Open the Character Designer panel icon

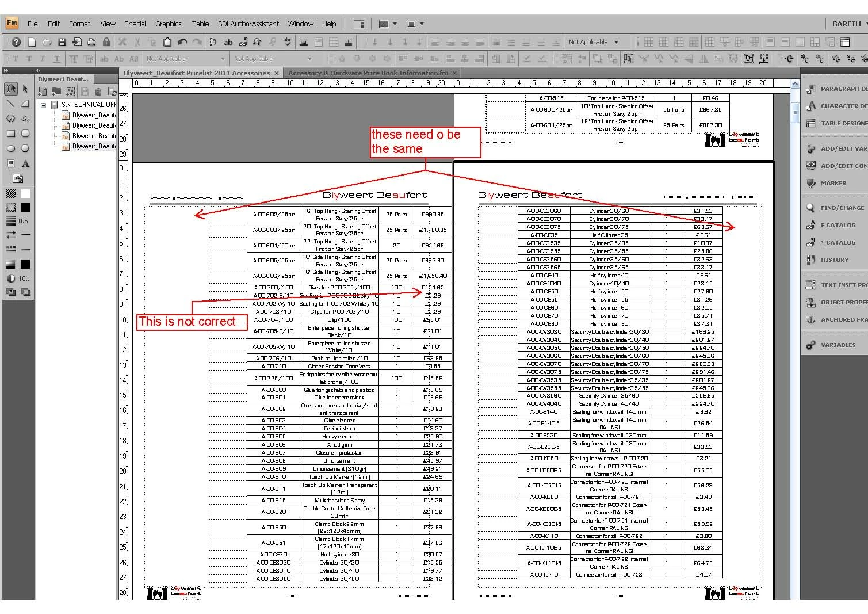(811, 106)
